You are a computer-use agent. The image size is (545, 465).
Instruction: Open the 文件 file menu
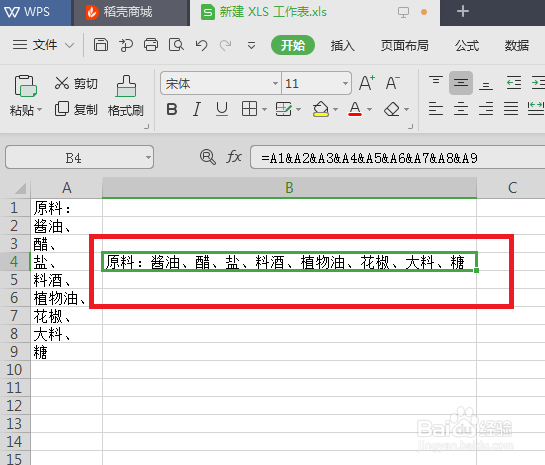tap(43, 45)
